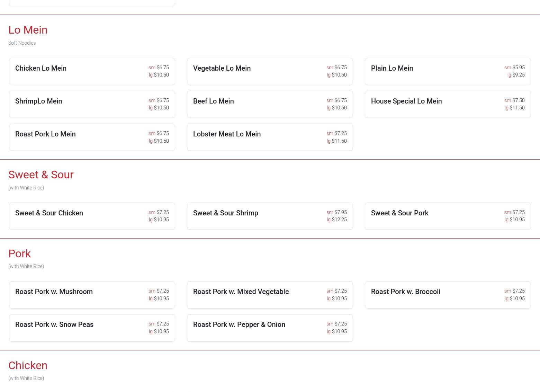Screen dimensions: 540x392
Task: Click the Pork category heading
Action: [20, 253]
